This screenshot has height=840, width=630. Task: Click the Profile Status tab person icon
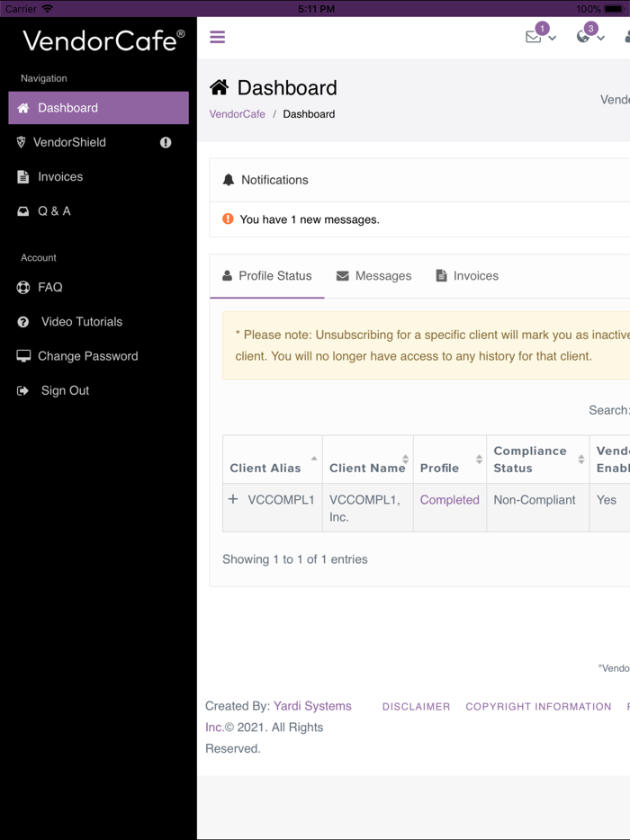(228, 276)
